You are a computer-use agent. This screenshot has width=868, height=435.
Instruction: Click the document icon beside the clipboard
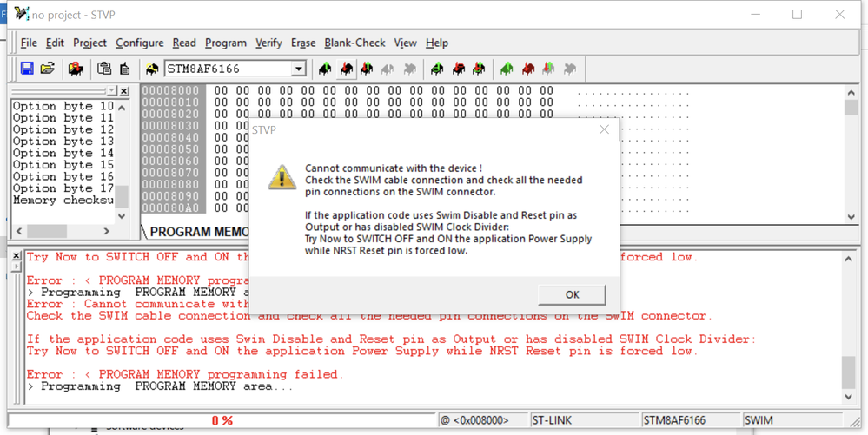coord(124,69)
